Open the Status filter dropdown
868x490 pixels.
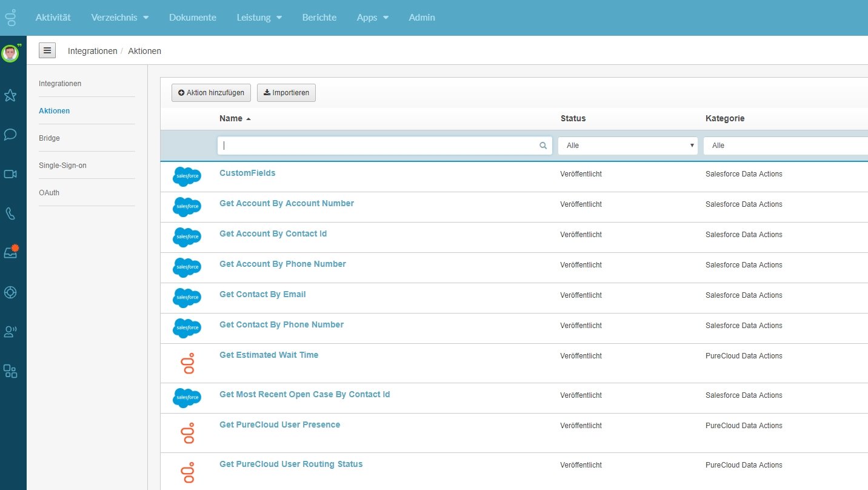point(627,146)
